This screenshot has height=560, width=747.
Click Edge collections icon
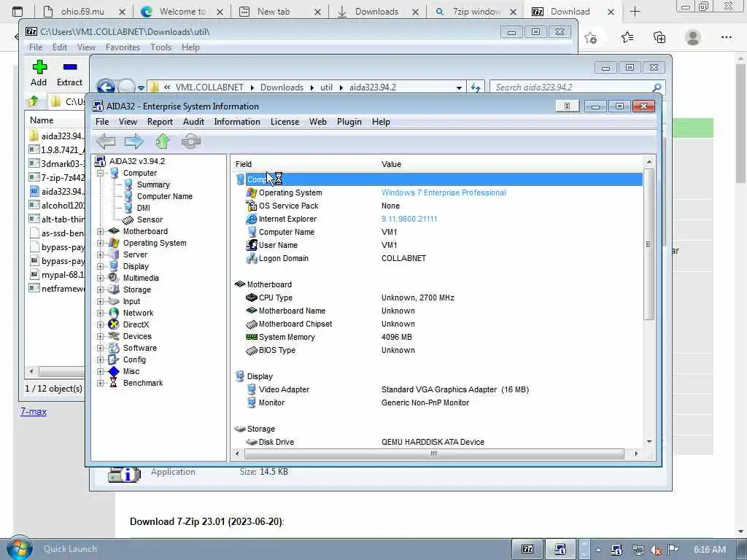659,37
